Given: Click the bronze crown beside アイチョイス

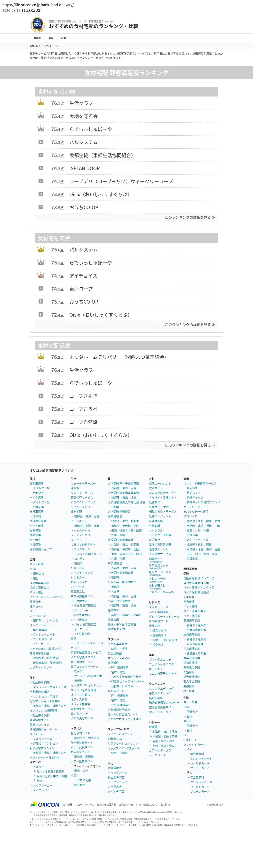Looking at the screenshot, I should pyautogui.click(x=41, y=275).
